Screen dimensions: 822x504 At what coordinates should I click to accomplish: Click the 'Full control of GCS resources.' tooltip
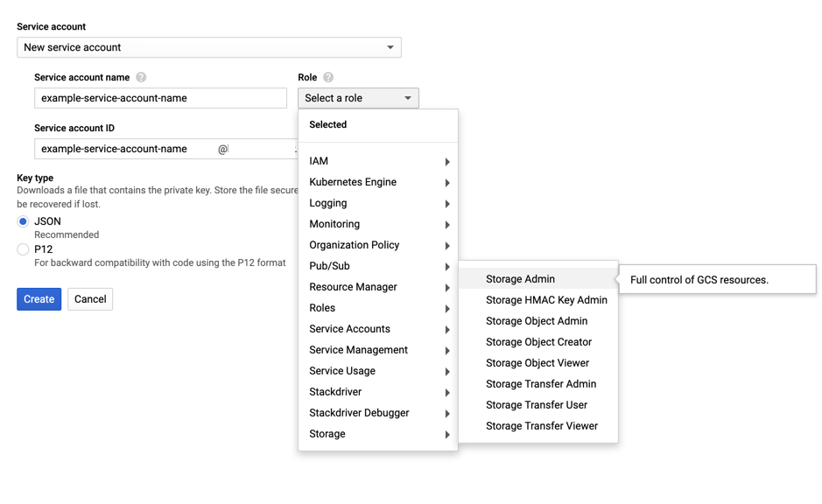(x=718, y=280)
